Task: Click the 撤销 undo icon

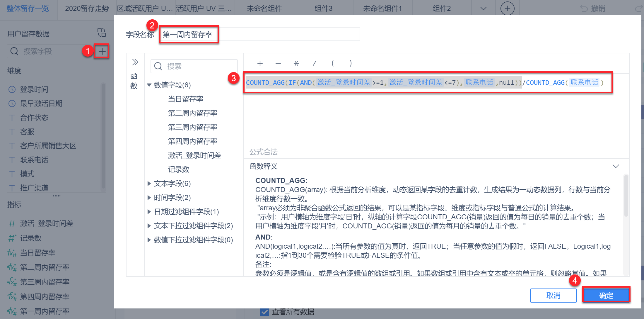Action: point(584,8)
